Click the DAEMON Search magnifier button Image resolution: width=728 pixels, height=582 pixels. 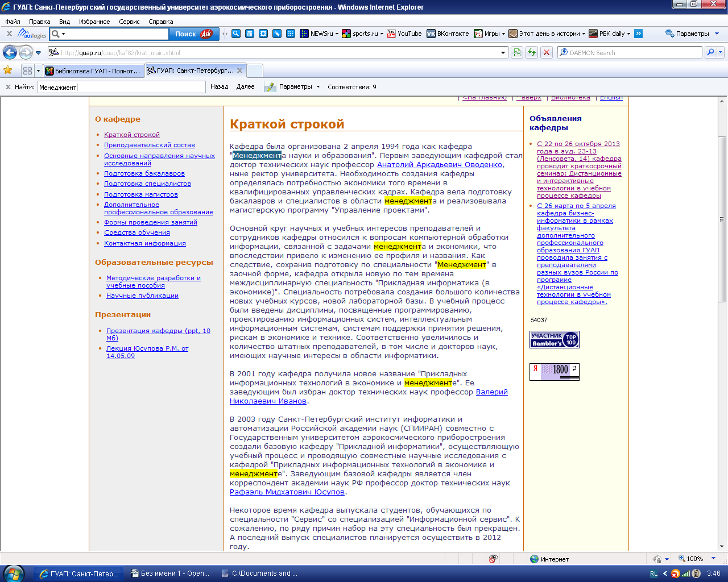[710, 52]
